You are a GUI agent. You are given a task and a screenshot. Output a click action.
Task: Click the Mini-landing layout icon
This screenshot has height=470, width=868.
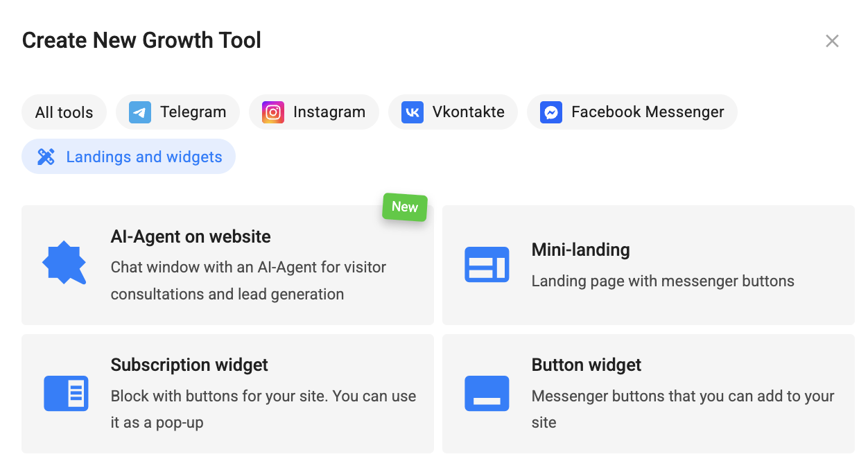pos(487,265)
